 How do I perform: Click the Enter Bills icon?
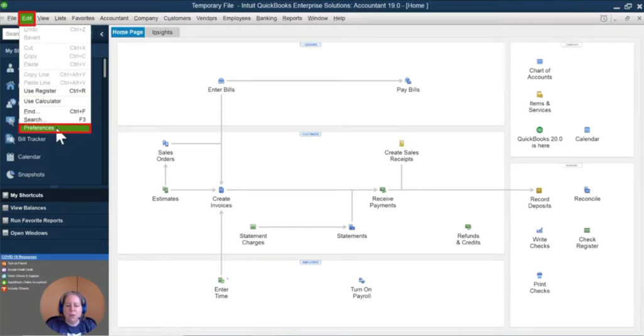click(221, 81)
